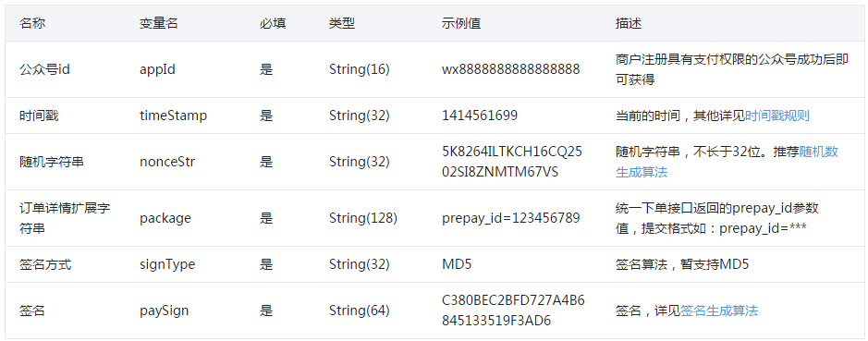
Task: Click the String(128) type cell
Action: pyautogui.click(x=363, y=218)
